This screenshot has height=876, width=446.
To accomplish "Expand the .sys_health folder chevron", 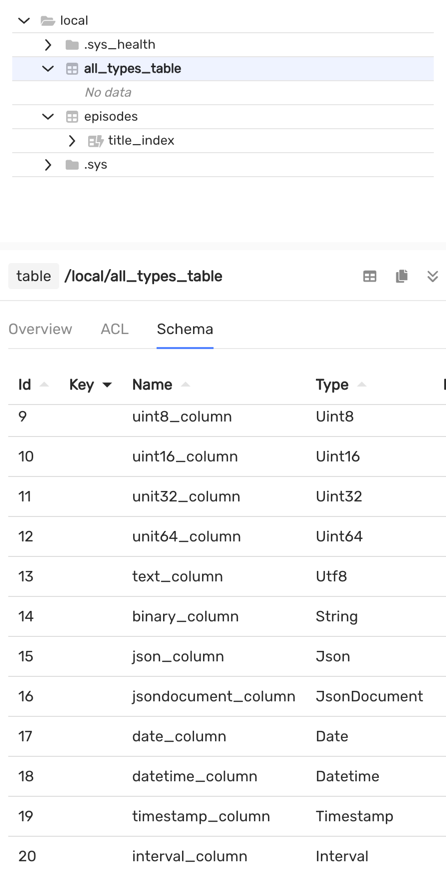I will click(x=48, y=45).
